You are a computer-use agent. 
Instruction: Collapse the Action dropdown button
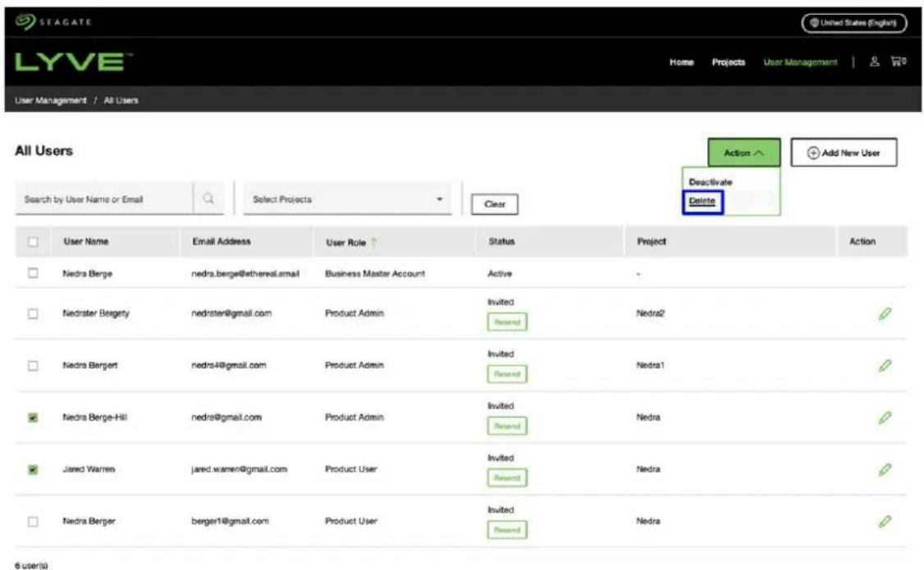[743, 153]
